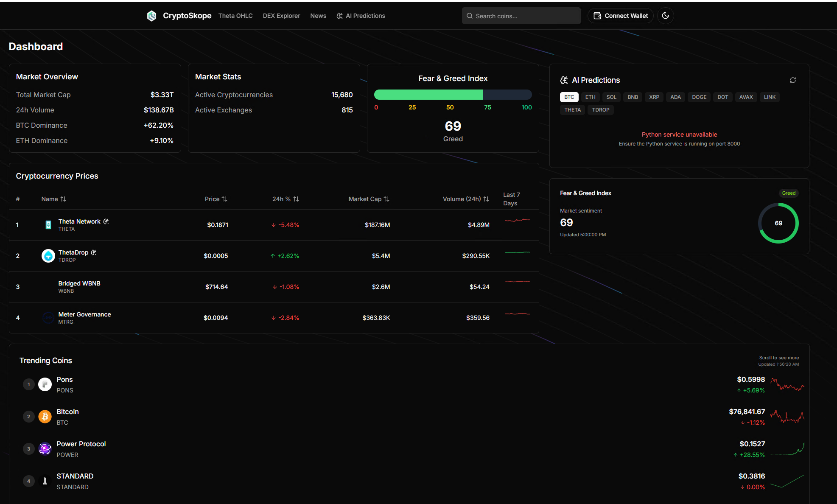Select BTC prediction tab
The height and width of the screenshot is (504, 837).
tap(569, 97)
